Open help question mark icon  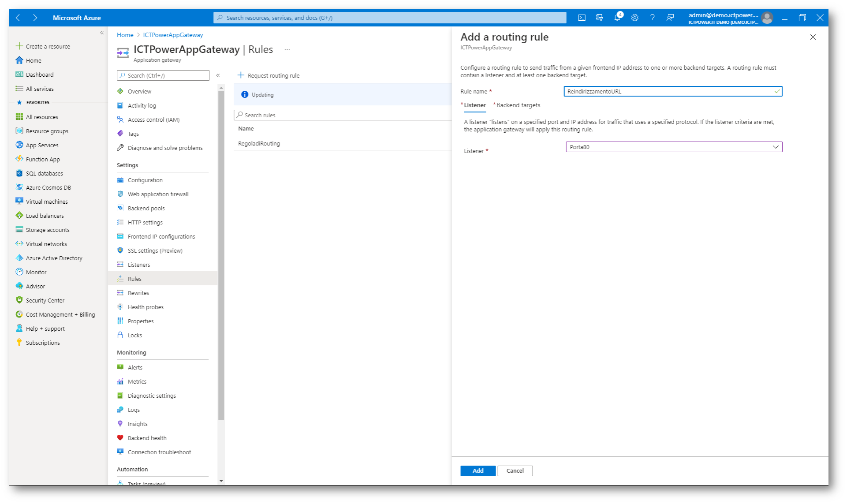652,18
